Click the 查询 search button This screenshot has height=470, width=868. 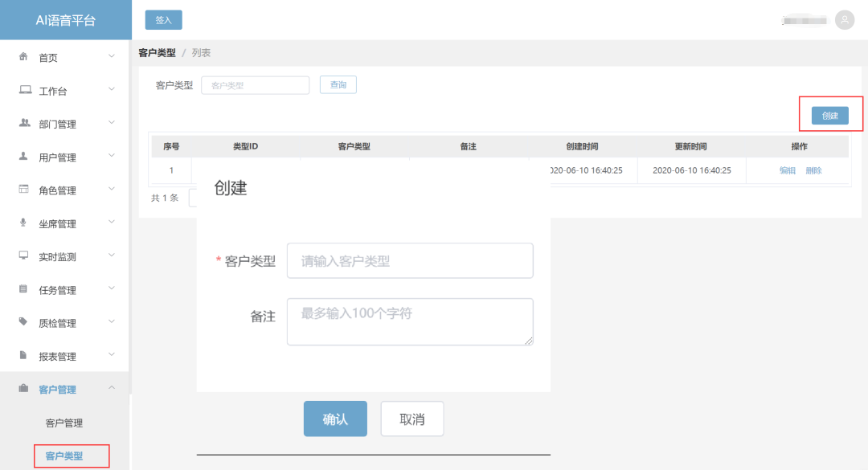pos(338,84)
